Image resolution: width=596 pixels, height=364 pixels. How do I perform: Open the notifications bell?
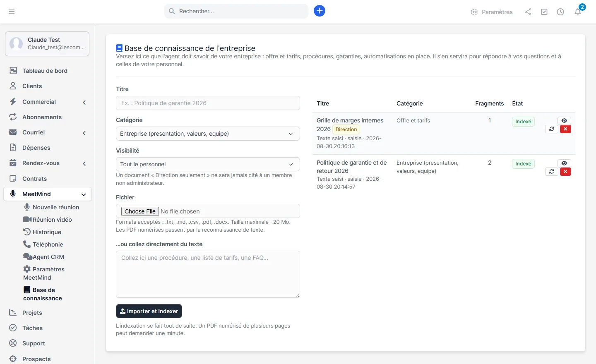(578, 12)
